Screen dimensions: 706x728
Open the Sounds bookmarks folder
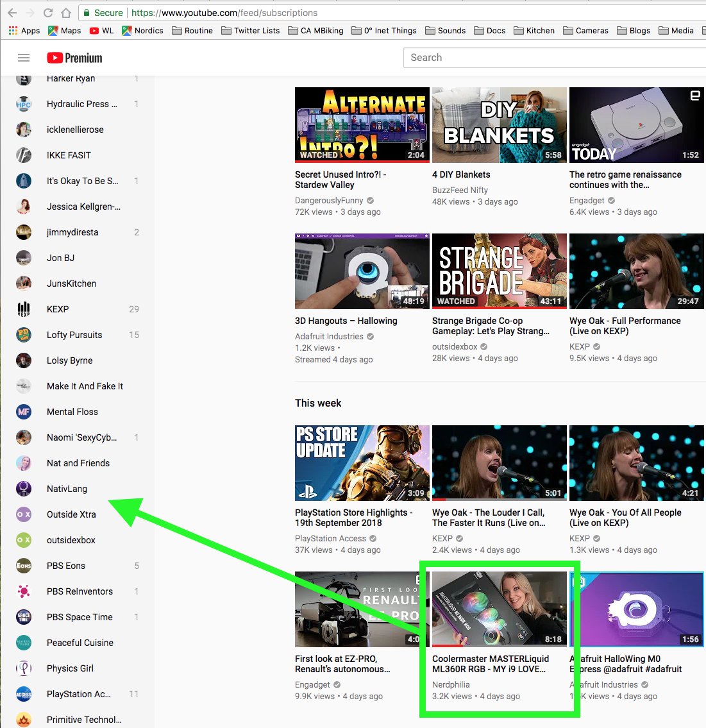coord(445,31)
